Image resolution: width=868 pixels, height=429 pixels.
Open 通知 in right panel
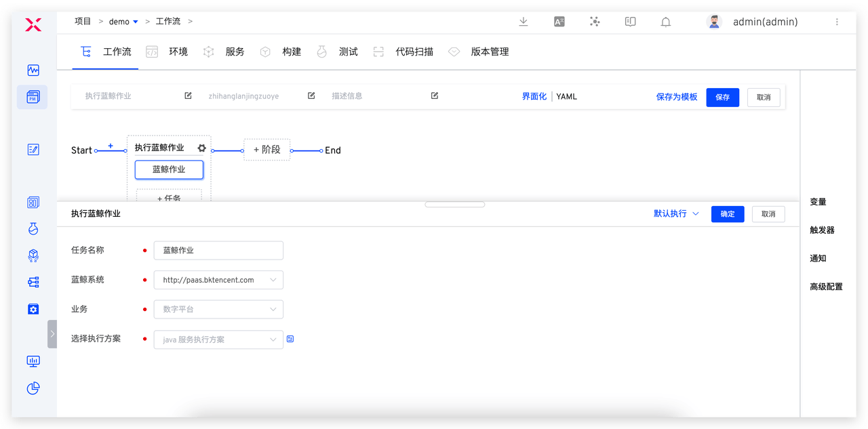(x=818, y=258)
